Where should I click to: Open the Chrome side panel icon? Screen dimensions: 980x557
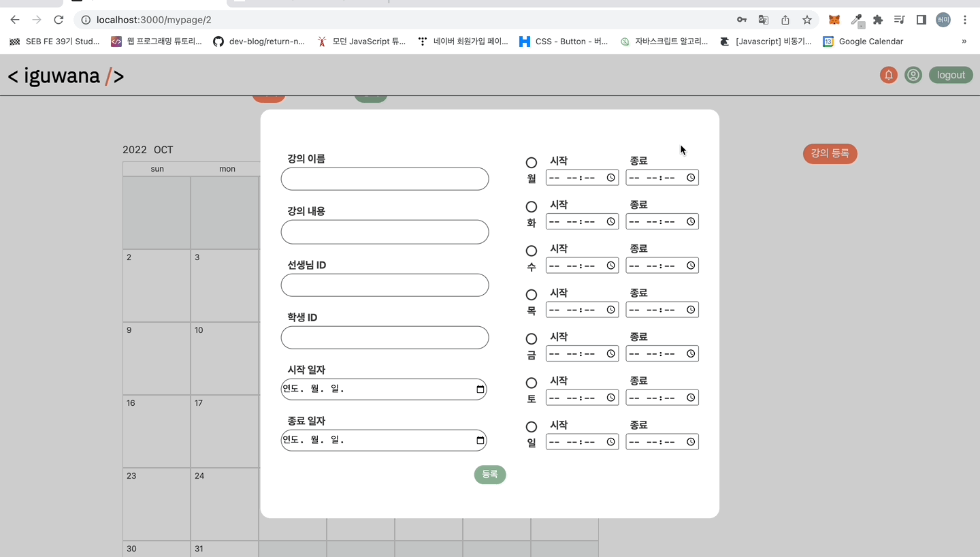[x=921, y=20]
